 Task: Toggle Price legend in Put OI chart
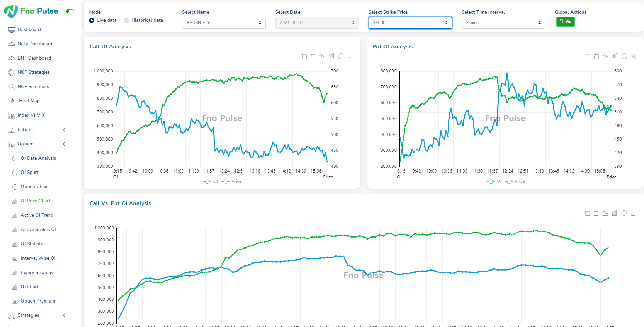pyautogui.click(x=515, y=181)
